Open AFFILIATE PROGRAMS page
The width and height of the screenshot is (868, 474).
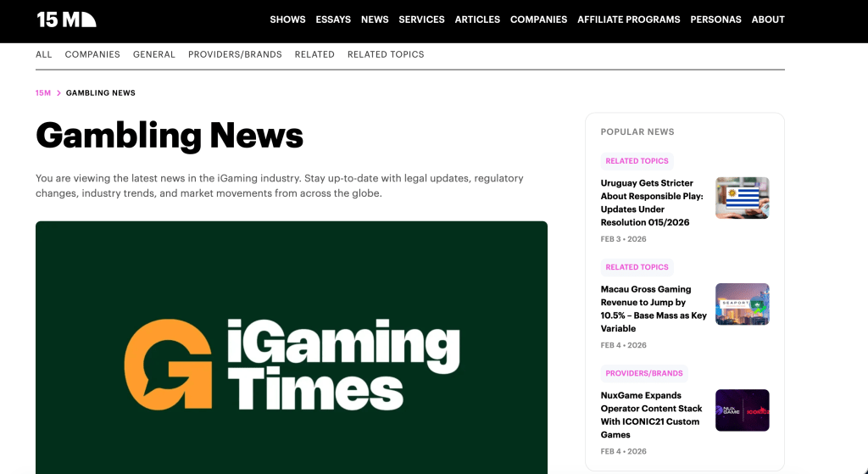629,20
